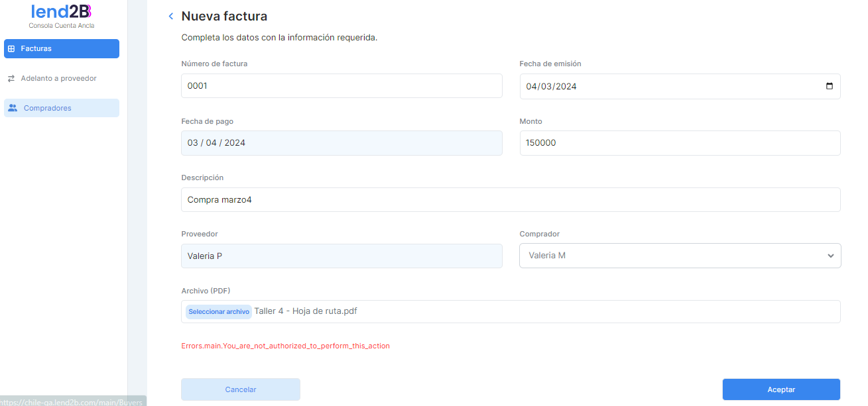Viewport: 868px width, 406px height.
Task: Select the Fecha de pago field
Action: pyautogui.click(x=341, y=143)
